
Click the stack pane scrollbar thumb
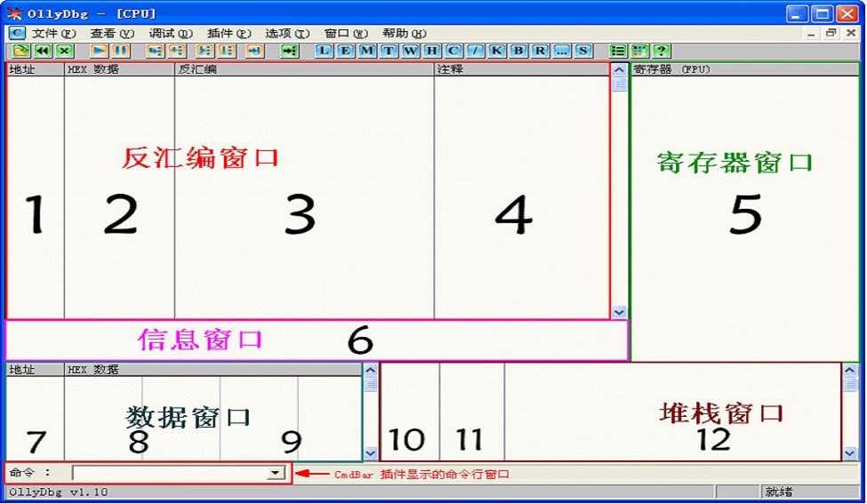[x=850, y=383]
